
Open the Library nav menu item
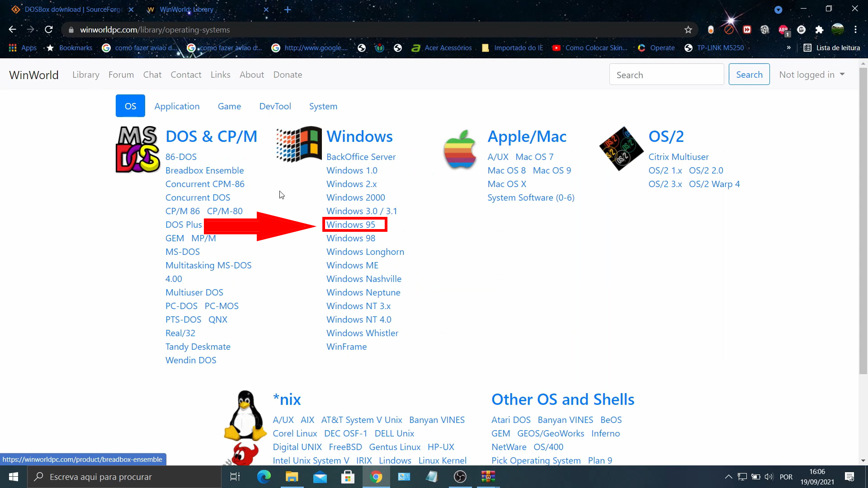(86, 75)
